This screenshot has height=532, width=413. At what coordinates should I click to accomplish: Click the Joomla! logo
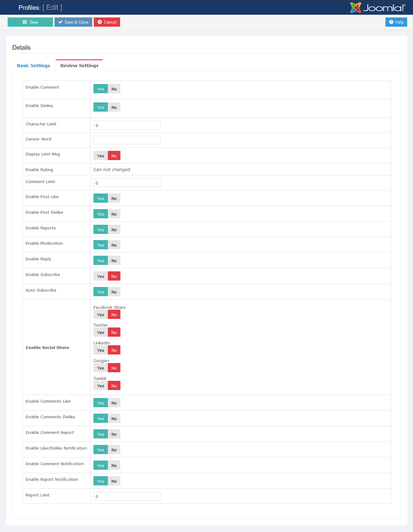pyautogui.click(x=378, y=8)
